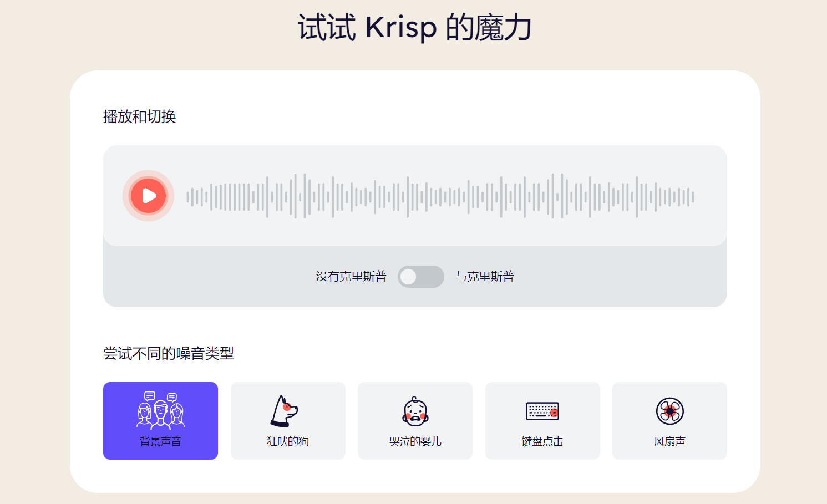Select the crying baby icon
This screenshot has height=504, width=827.
pyautogui.click(x=413, y=409)
